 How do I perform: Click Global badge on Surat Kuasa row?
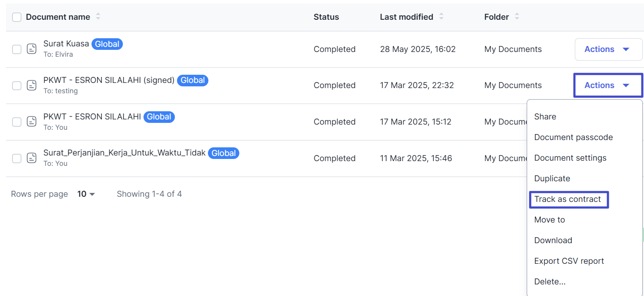coord(107,44)
